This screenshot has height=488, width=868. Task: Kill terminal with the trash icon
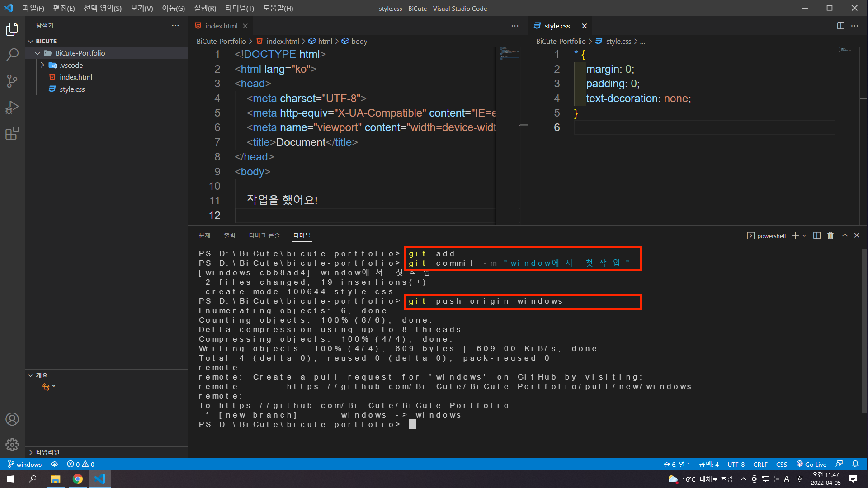tap(830, 235)
